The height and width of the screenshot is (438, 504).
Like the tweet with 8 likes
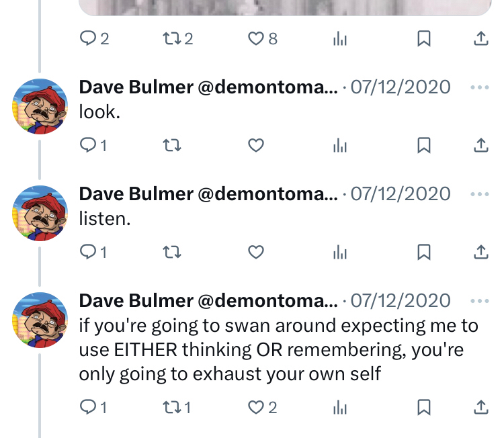(263, 38)
